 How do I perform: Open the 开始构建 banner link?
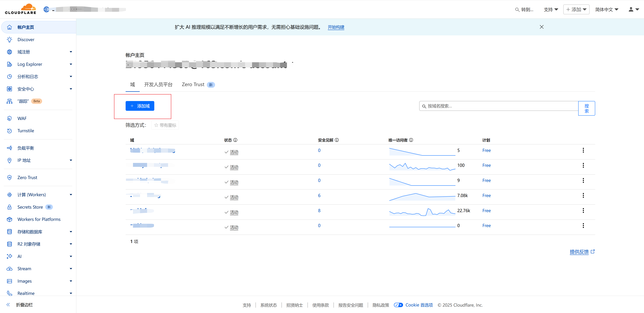[336, 27]
